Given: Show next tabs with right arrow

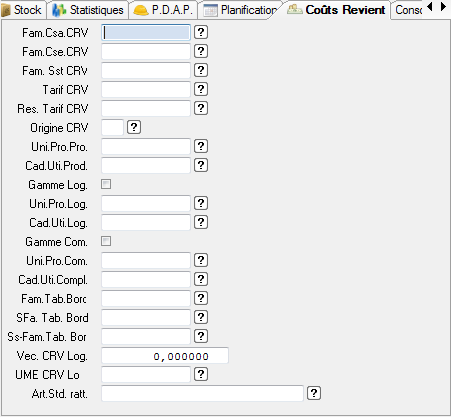Looking at the screenshot, I should pyautogui.click(x=443, y=6).
